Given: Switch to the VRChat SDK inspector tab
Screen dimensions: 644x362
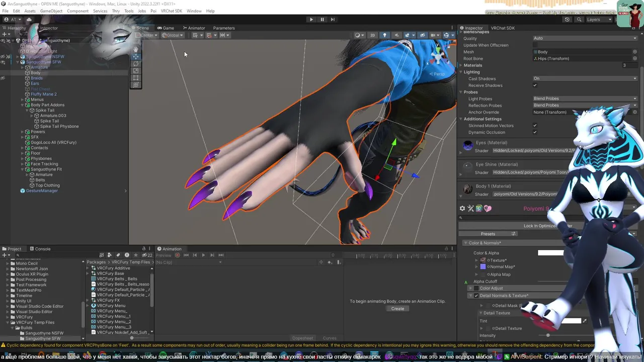Looking at the screenshot, I should (x=503, y=28).
